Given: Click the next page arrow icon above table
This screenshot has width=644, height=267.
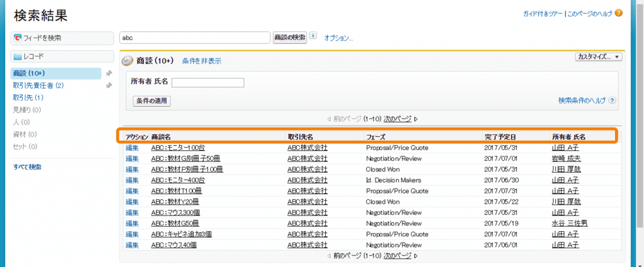Looking at the screenshot, I should coord(415,119).
